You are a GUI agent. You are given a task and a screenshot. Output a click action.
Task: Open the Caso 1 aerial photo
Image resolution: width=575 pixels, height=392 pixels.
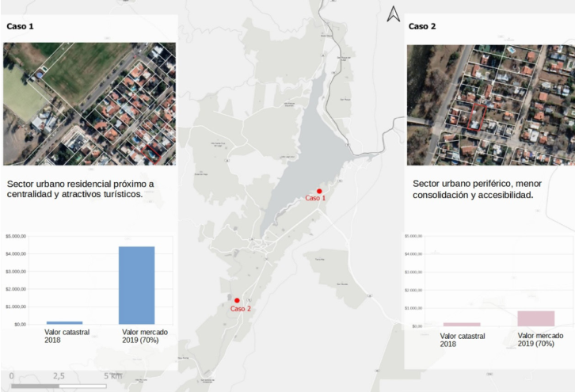(x=89, y=104)
